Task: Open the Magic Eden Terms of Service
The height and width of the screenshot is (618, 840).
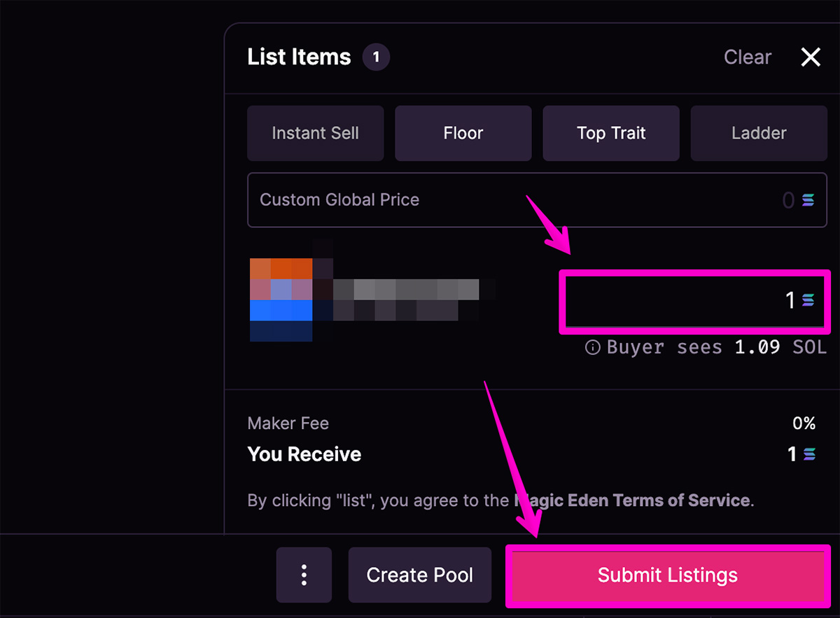Action: [632, 500]
